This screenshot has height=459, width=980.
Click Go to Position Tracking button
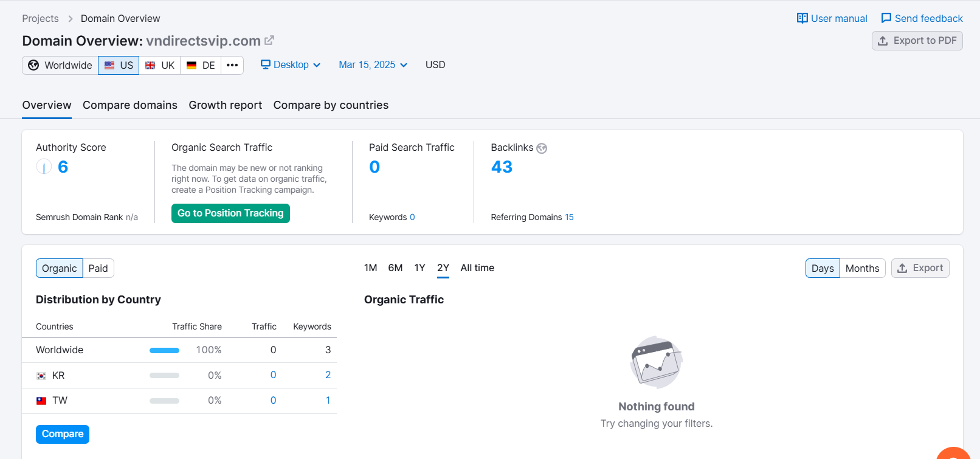[230, 213]
